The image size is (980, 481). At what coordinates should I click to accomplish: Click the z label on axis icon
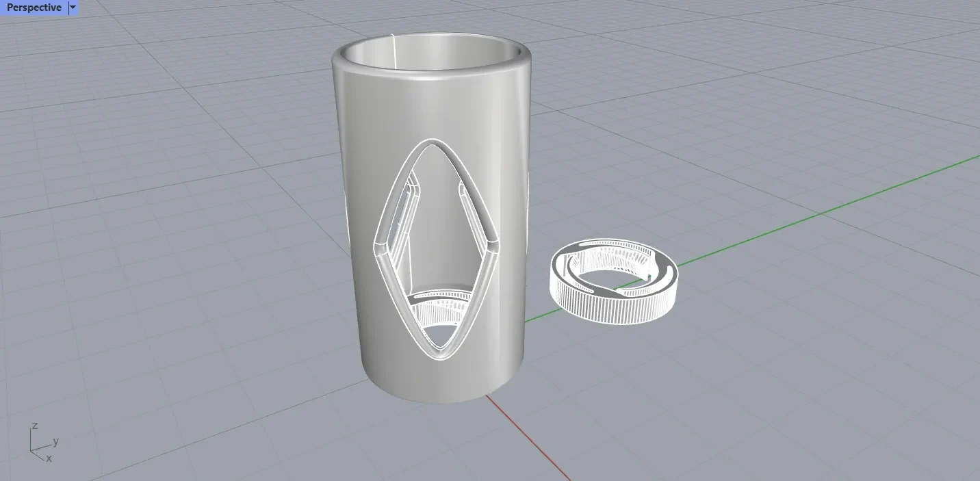click(x=35, y=426)
